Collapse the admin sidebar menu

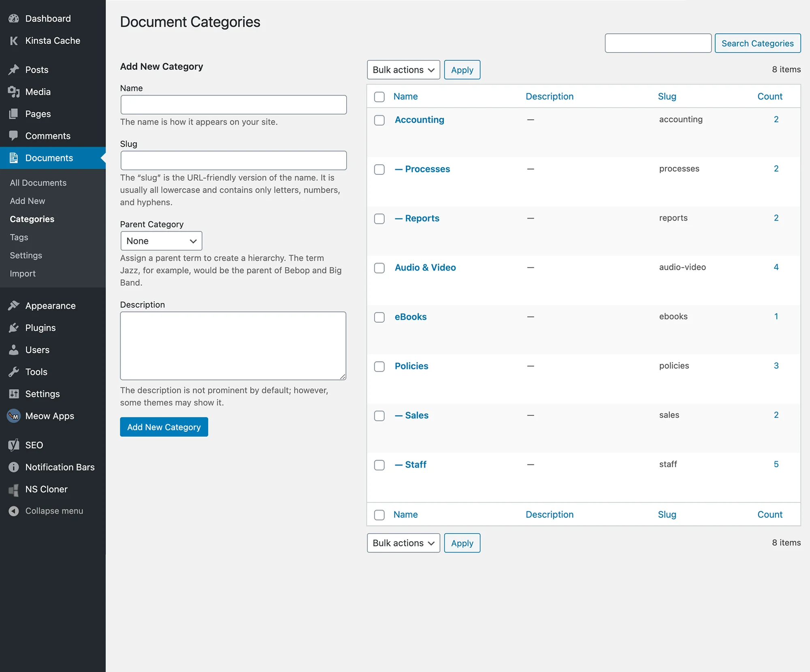pos(54,510)
